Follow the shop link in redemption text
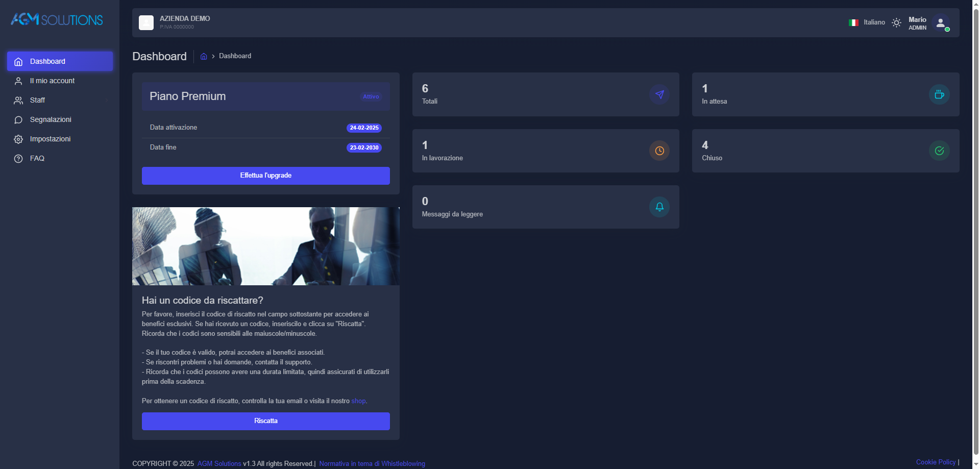This screenshot has height=469, width=980. pos(358,401)
